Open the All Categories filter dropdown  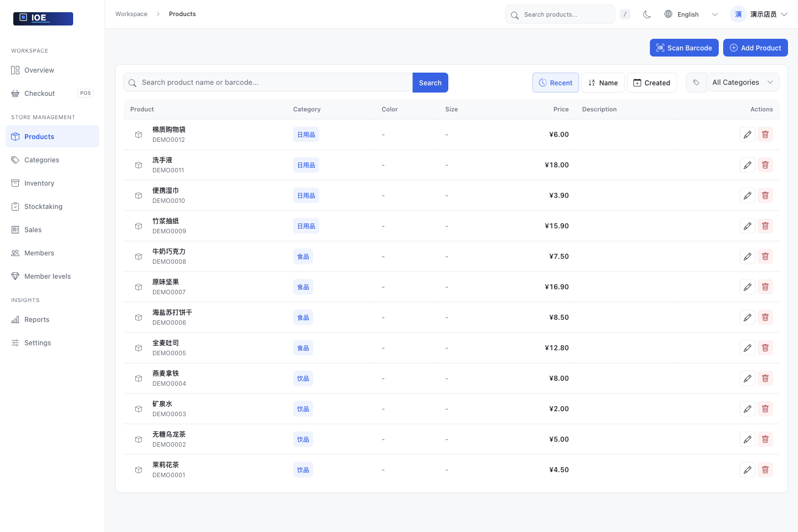pyautogui.click(x=743, y=83)
